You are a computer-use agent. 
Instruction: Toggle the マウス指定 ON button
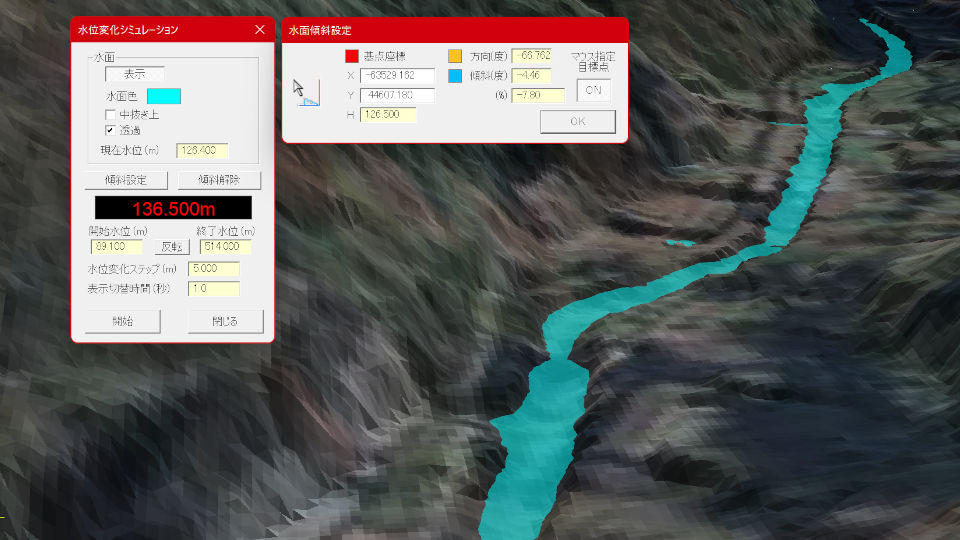(x=593, y=90)
